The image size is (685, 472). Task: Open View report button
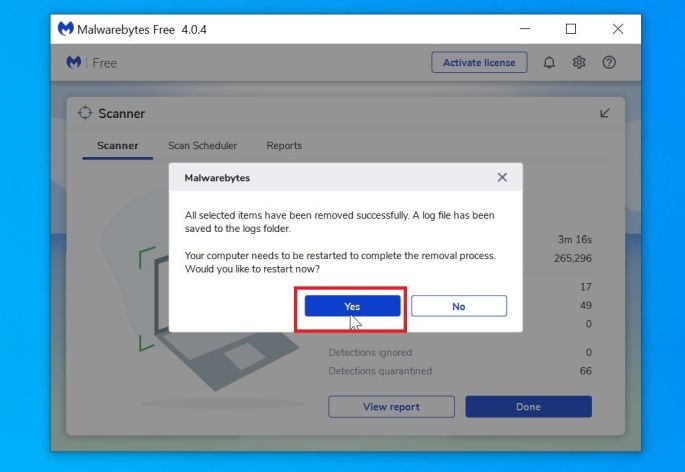point(391,406)
